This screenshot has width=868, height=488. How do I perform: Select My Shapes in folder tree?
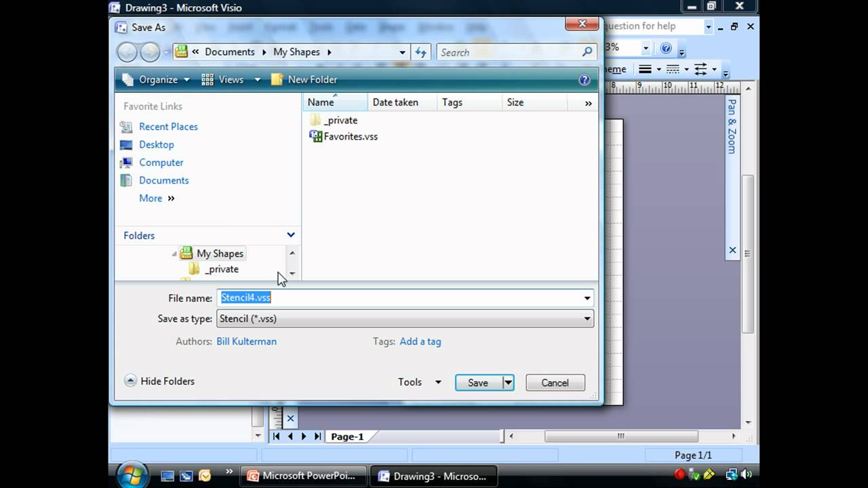(220, 253)
